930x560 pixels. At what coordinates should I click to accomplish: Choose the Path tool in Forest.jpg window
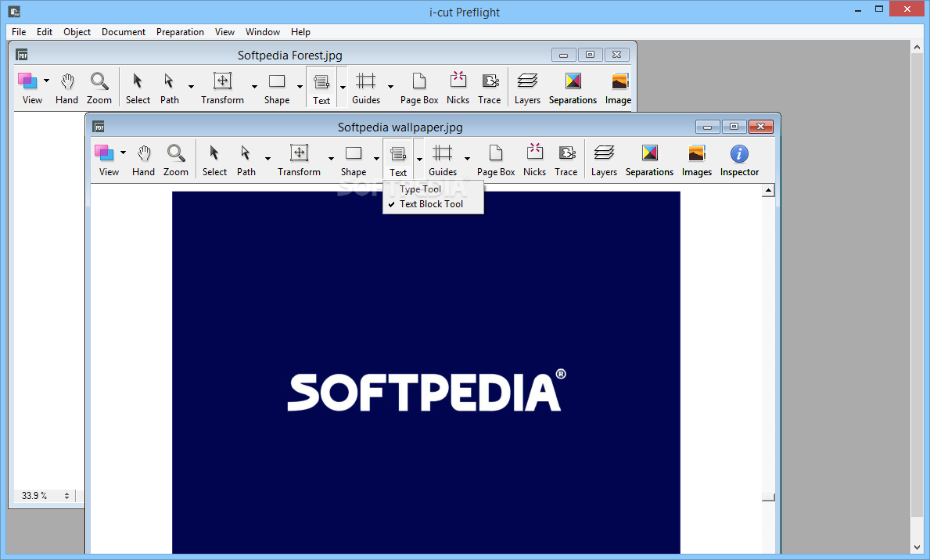point(169,89)
